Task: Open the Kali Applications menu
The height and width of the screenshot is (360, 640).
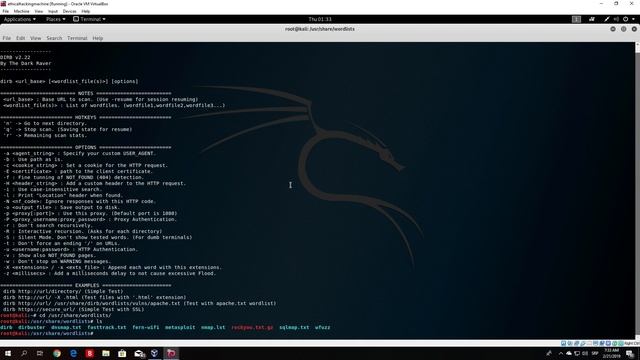Action: point(20,19)
